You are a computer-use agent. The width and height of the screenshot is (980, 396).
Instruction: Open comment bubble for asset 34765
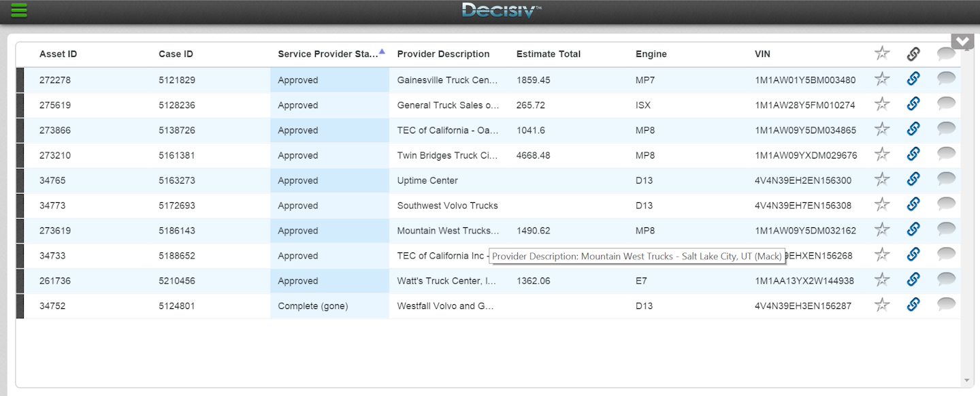[x=946, y=180]
